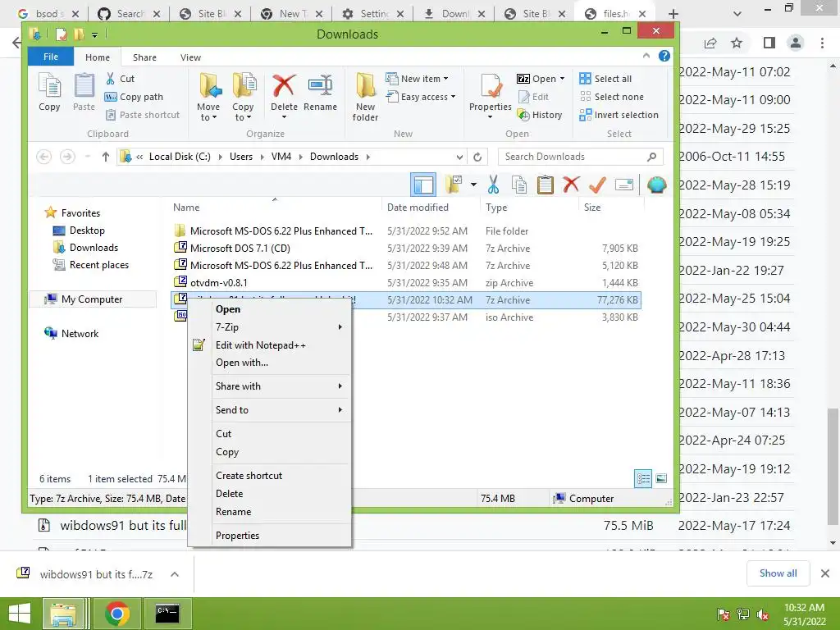Click VM4 in the address breadcrumb
Viewport: 840px width, 630px height.
281,157
